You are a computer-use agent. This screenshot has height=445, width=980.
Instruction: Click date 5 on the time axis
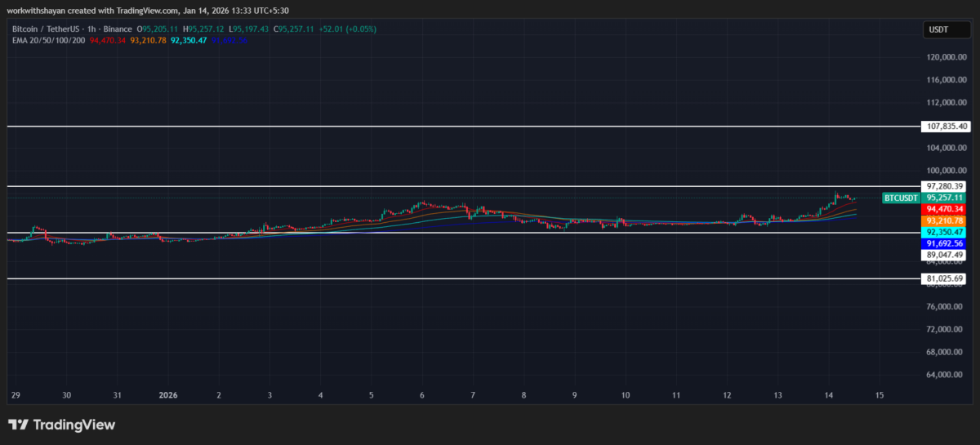click(x=372, y=394)
